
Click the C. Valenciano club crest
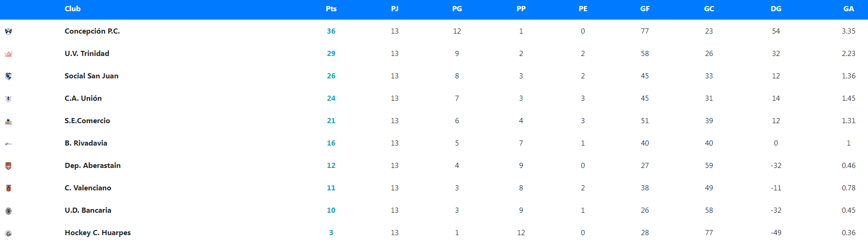coord(8,188)
